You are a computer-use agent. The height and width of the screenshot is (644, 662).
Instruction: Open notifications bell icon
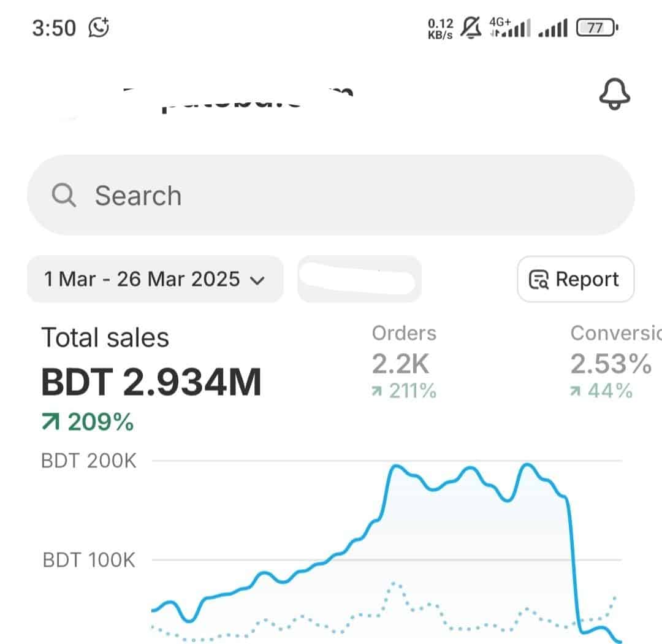615,94
